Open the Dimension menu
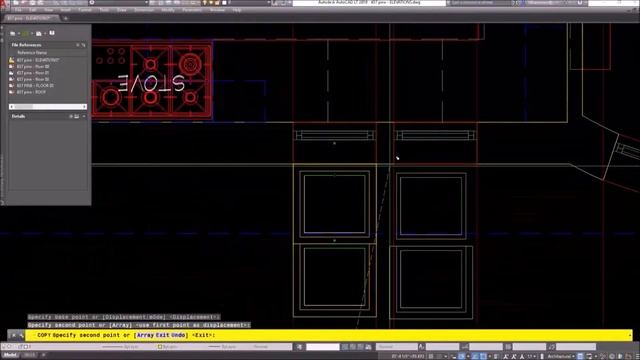This screenshot has height=360, width=640. click(144, 10)
